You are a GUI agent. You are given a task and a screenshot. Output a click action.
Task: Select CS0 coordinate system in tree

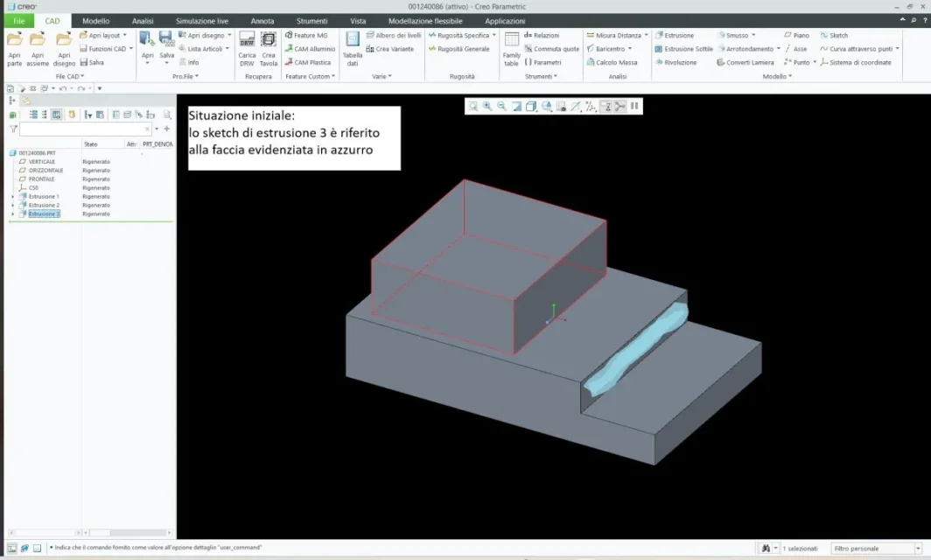pos(33,187)
